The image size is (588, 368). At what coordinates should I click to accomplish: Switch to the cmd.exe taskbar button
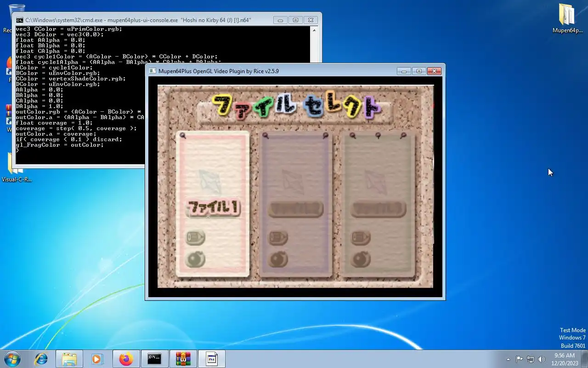[x=154, y=359]
